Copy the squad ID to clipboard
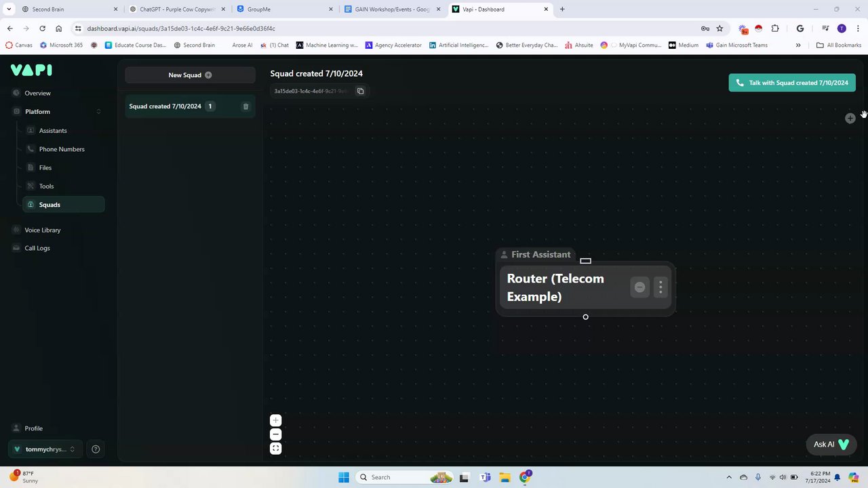 361,91
